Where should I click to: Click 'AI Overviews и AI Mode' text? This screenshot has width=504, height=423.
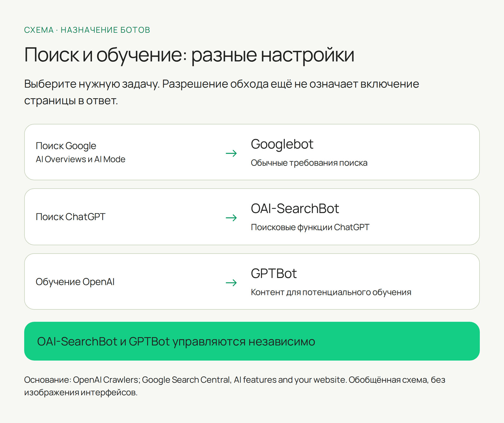pyautogui.click(x=80, y=159)
